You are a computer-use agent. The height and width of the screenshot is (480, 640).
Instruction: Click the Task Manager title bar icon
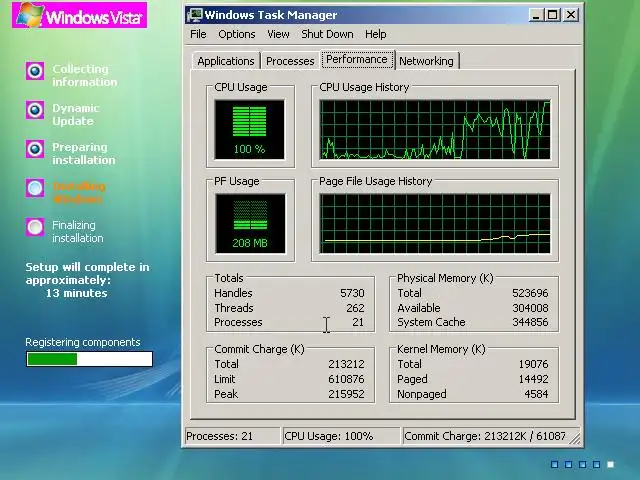click(x=194, y=15)
